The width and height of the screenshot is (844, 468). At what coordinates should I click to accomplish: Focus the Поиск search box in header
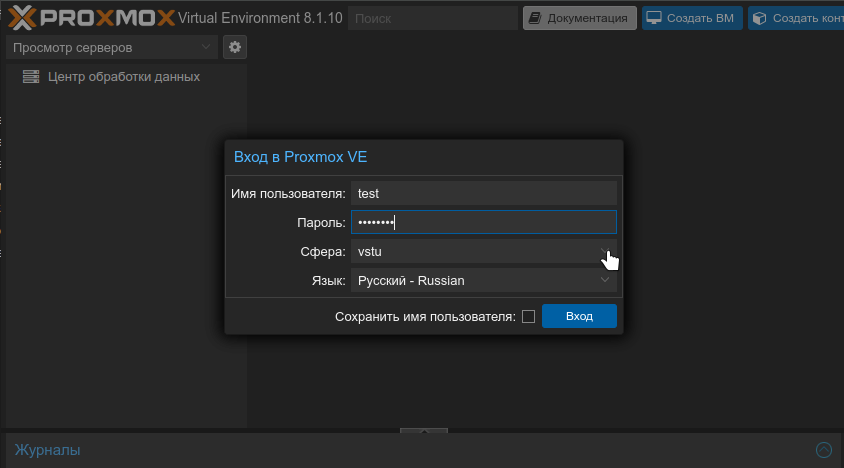point(433,18)
